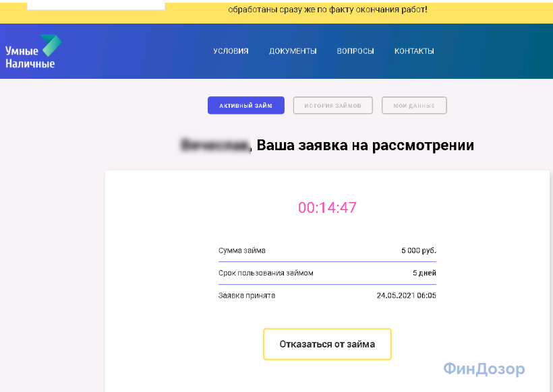
Task: Click the pink countdown timer 00:14:47
Action: tap(327, 207)
